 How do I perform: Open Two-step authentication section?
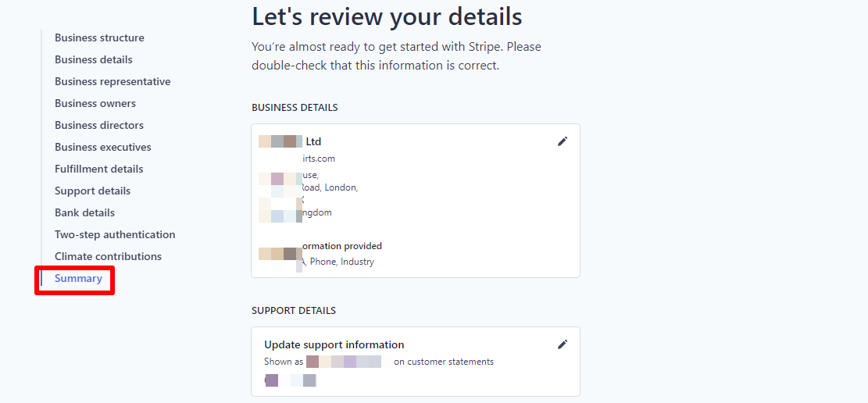click(115, 234)
